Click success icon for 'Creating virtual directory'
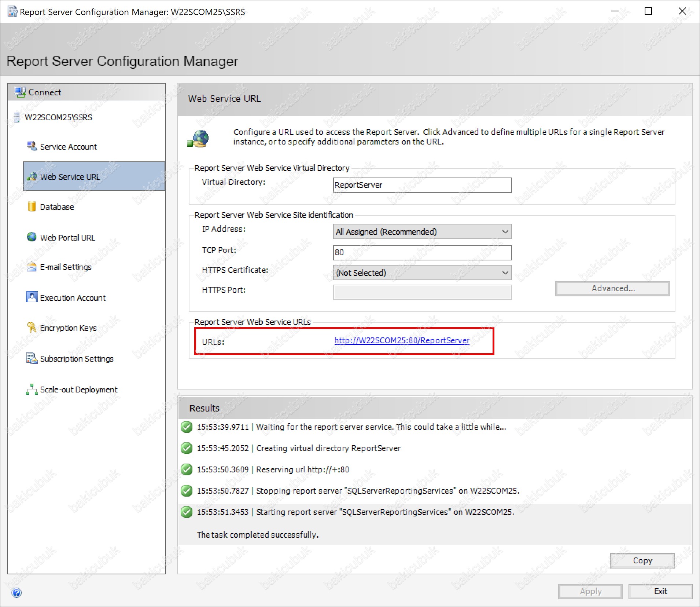 (x=187, y=448)
